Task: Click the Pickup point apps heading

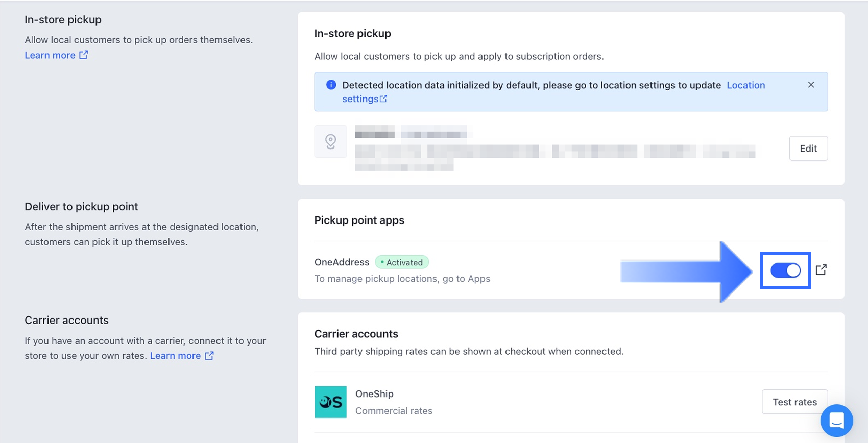Action: [x=359, y=220]
